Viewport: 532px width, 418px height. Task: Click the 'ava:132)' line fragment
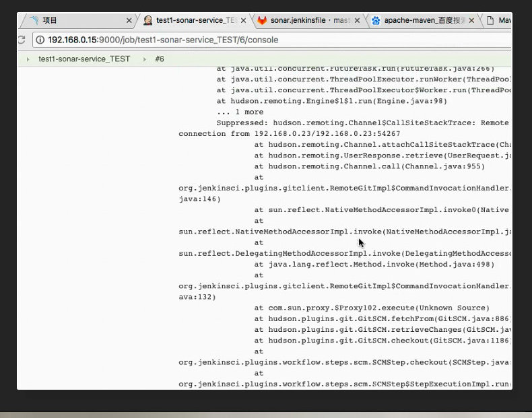(x=197, y=297)
